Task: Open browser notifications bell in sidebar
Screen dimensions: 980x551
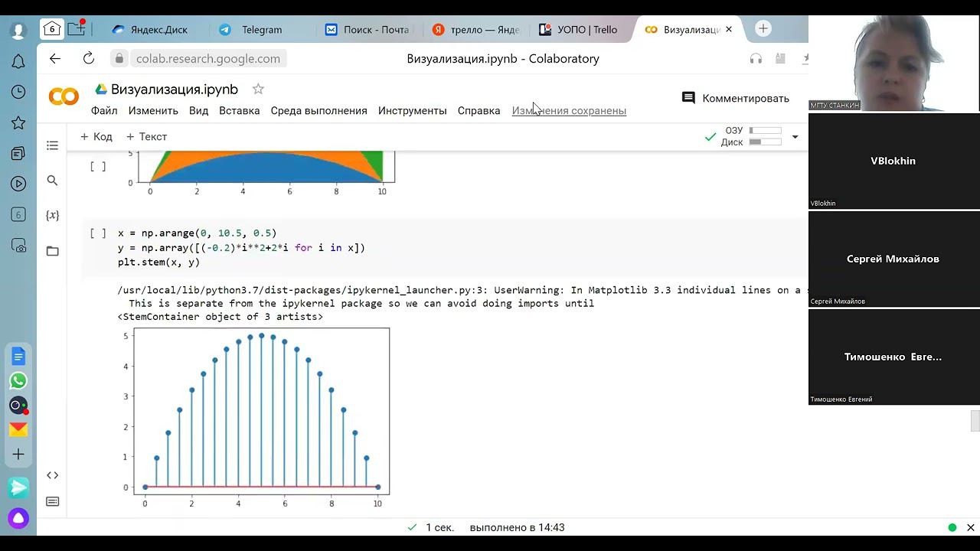Action: (x=18, y=61)
